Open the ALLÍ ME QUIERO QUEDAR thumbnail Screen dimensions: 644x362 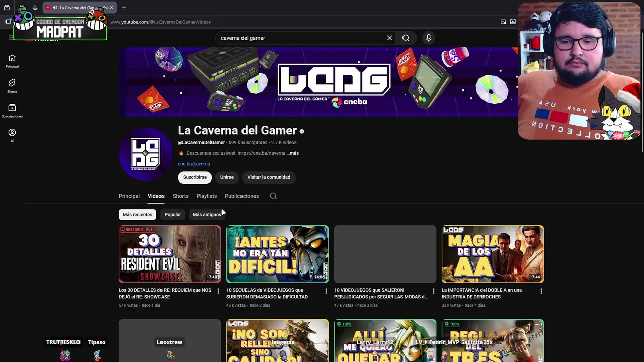(385, 340)
